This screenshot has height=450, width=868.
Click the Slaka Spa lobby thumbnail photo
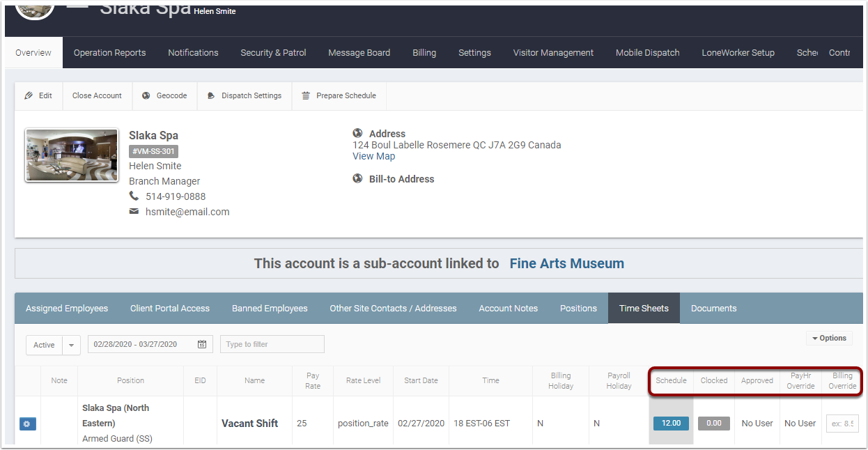71,155
